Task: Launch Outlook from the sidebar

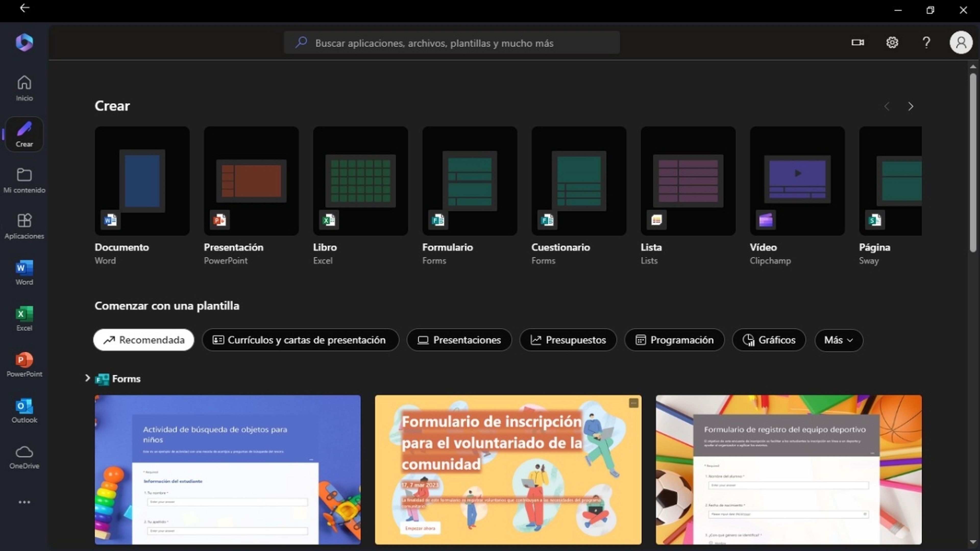Action: pos(24,410)
